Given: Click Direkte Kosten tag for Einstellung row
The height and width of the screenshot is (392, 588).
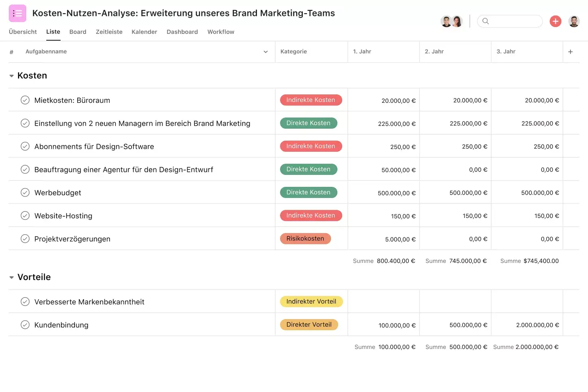Looking at the screenshot, I should [x=308, y=123].
